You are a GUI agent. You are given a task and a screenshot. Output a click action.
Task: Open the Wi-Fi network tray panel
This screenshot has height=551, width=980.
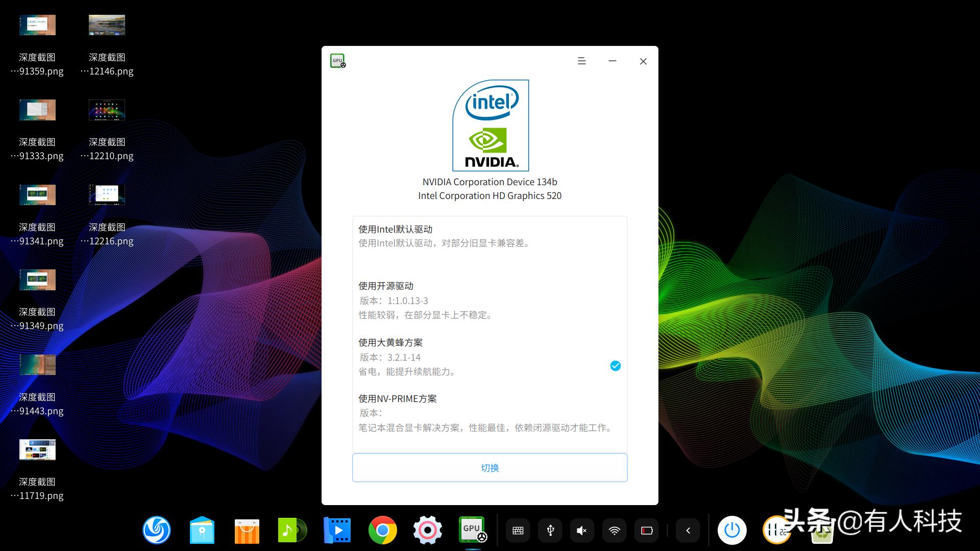pyautogui.click(x=614, y=531)
